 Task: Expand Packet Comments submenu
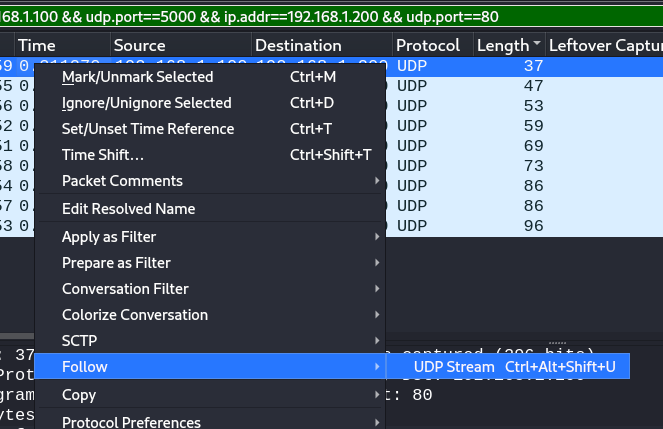click(122, 181)
